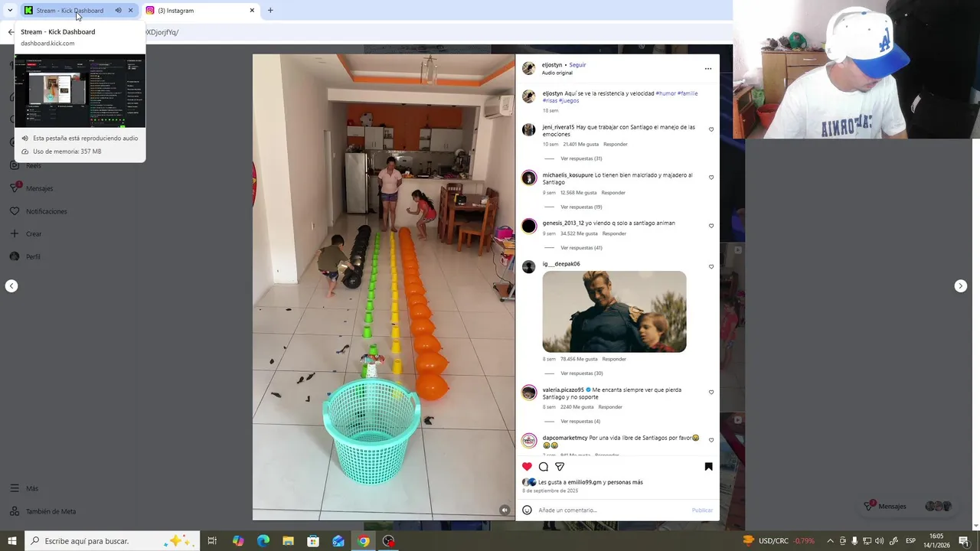Open the post options three-dots menu

tap(708, 69)
